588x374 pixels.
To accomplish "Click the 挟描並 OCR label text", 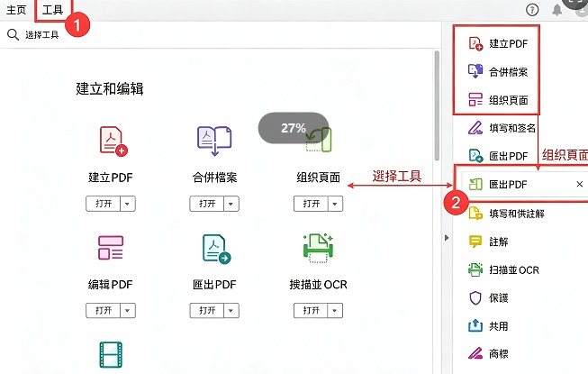I will coord(319,285).
